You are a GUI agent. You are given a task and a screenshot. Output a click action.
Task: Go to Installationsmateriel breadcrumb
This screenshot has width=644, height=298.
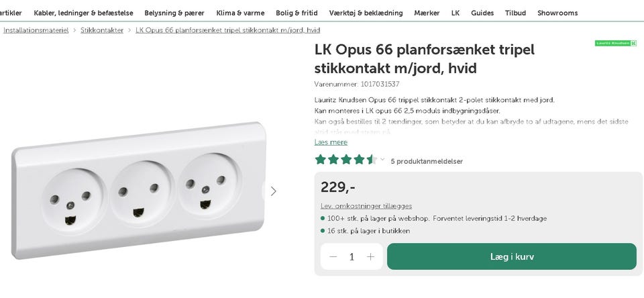pyautogui.click(x=36, y=30)
